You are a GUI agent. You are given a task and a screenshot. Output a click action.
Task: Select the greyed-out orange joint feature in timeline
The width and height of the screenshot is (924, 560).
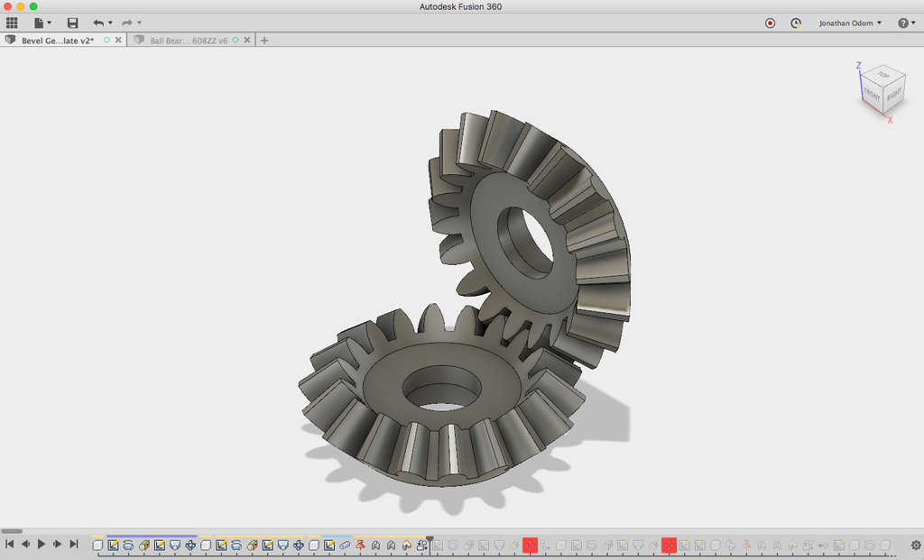pyautogui.click(x=792, y=546)
